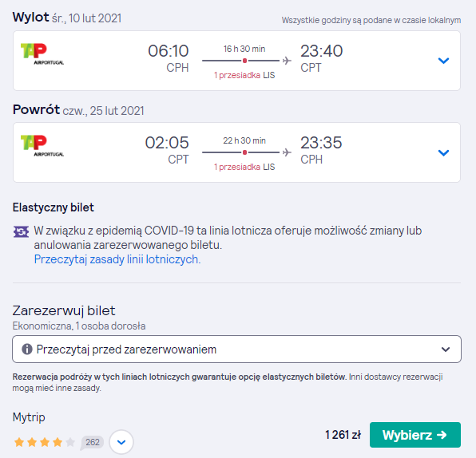Click the Mytrip star rating
This screenshot has height=458, width=476.
point(44,442)
